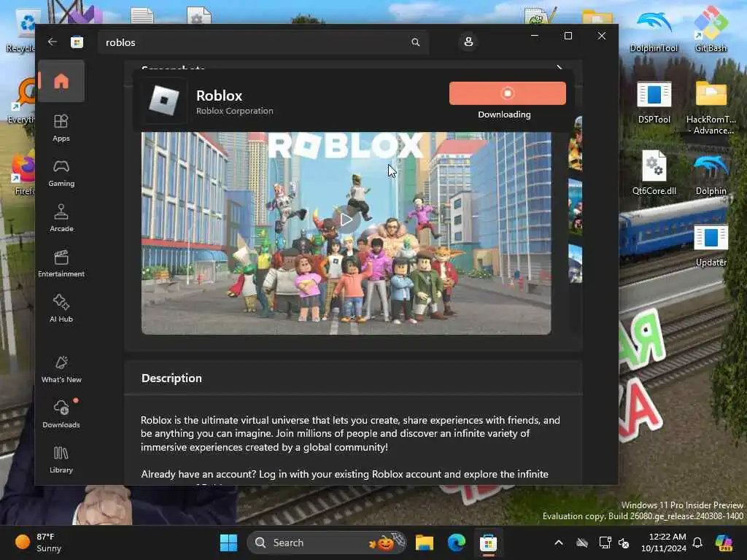
Task: Select the DolphinTool desktop icon
Action: coord(654,31)
